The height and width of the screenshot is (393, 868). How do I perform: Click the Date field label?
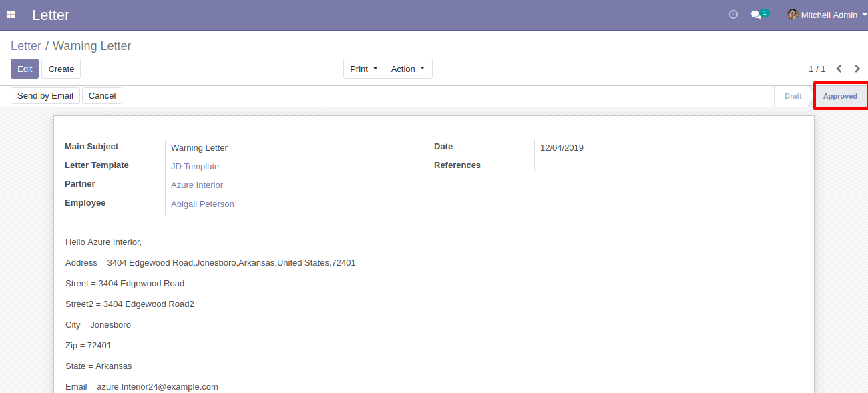(443, 147)
